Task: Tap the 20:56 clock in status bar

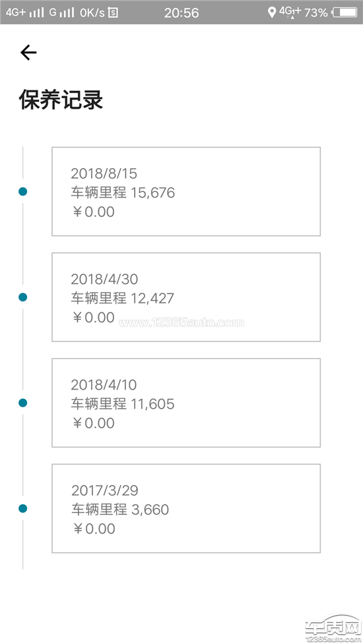Action: point(181,13)
